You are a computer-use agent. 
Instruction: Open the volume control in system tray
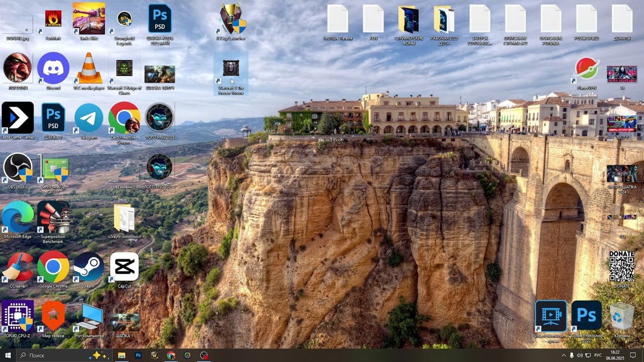[x=580, y=355]
